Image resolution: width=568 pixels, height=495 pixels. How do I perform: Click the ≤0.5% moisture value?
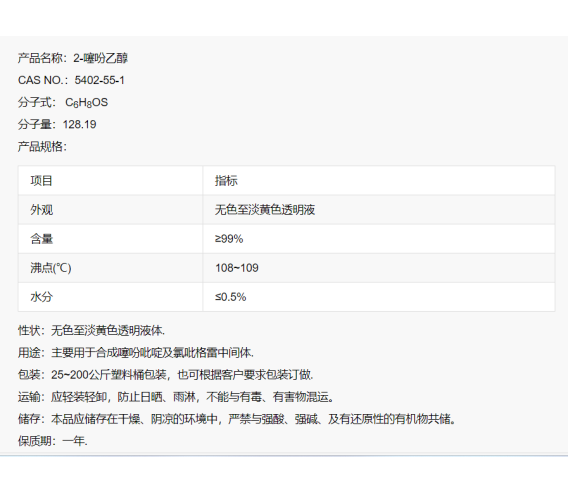click(x=230, y=297)
